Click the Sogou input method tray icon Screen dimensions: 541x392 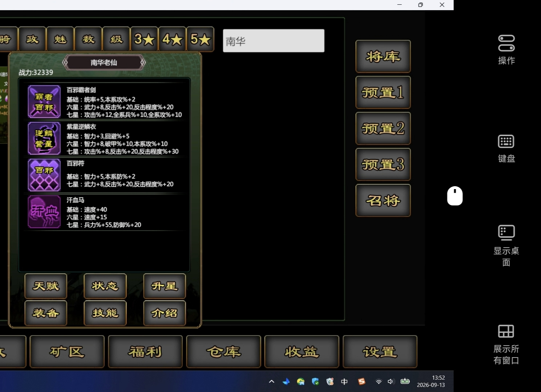click(362, 381)
